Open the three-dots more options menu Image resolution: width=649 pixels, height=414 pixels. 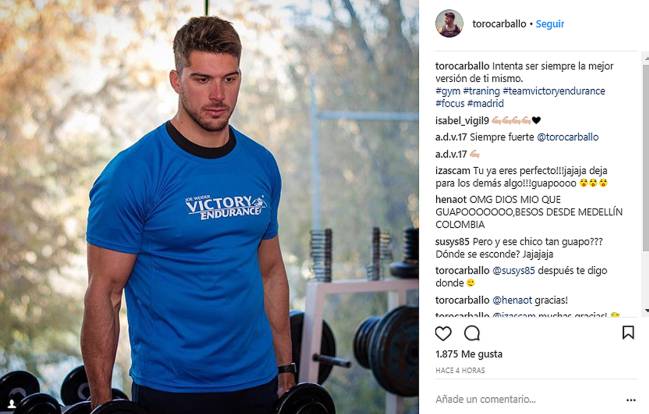pos(631,400)
